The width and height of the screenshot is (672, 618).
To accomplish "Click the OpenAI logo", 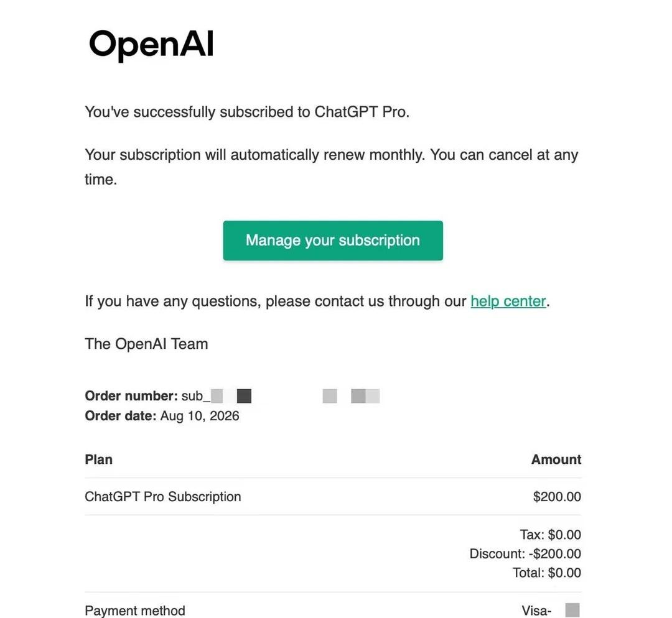I will click(x=151, y=45).
